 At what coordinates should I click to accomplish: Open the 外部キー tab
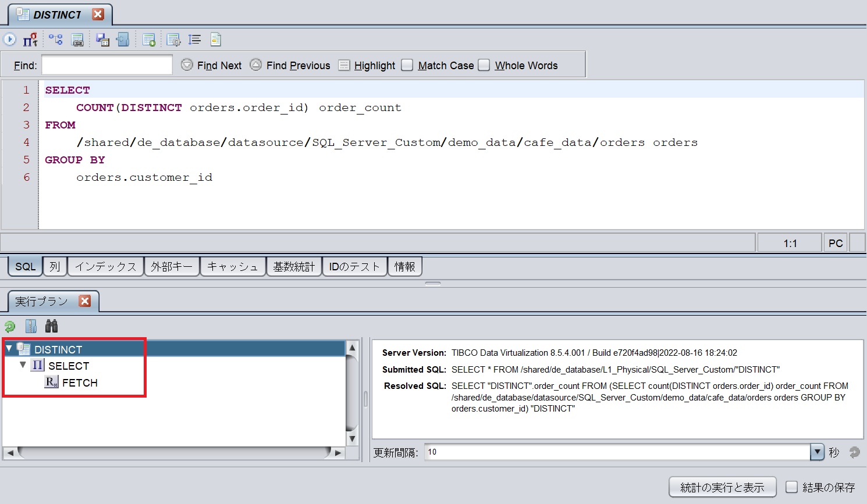click(x=172, y=266)
